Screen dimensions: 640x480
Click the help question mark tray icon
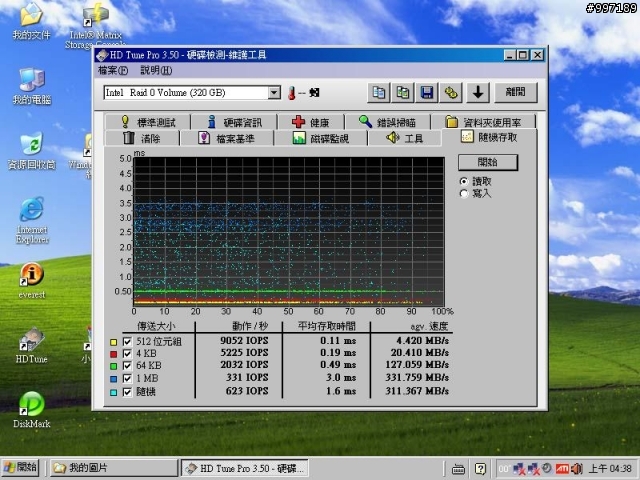click(x=481, y=469)
